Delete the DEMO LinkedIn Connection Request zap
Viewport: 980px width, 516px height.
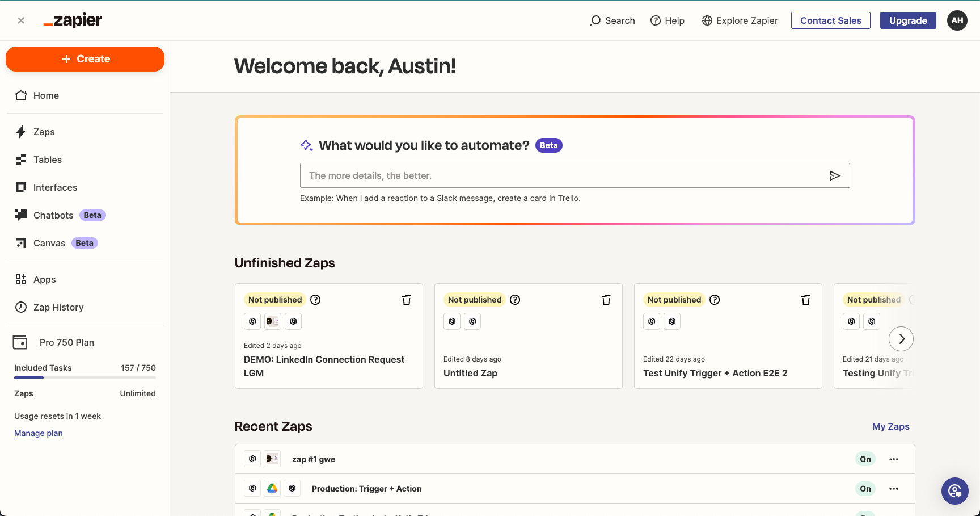[406, 300]
